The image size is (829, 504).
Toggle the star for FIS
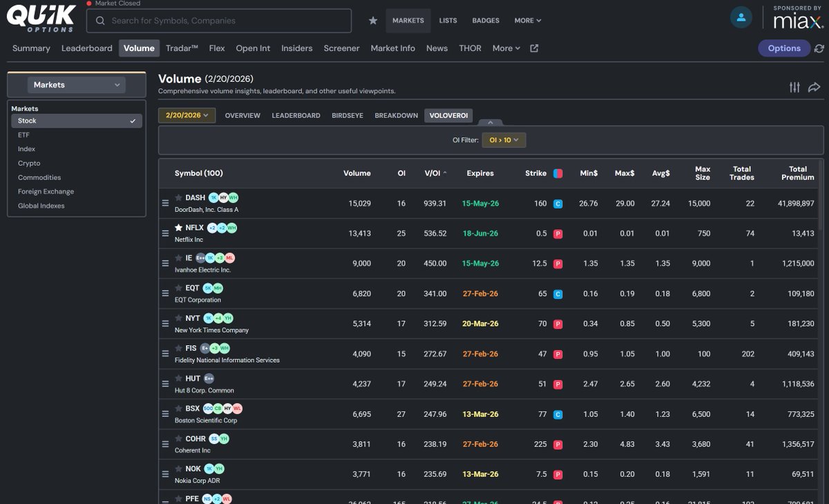pos(178,349)
